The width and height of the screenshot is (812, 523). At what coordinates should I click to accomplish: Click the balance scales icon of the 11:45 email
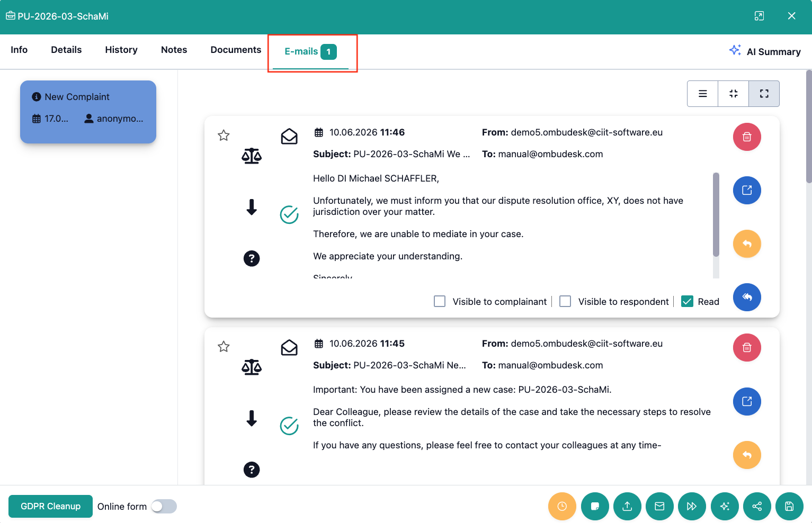[252, 367]
